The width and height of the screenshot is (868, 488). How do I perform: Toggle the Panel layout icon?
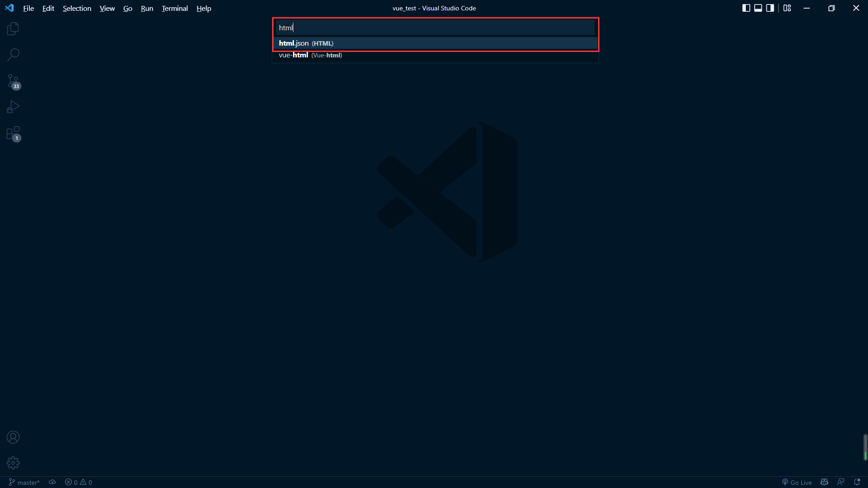coord(758,8)
